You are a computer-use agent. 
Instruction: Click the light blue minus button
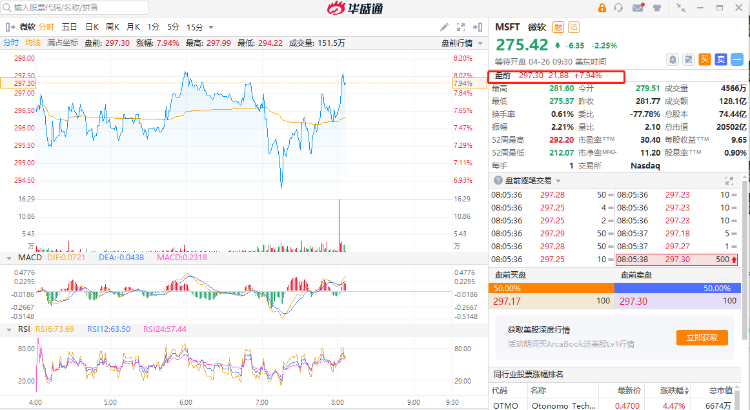point(737,60)
